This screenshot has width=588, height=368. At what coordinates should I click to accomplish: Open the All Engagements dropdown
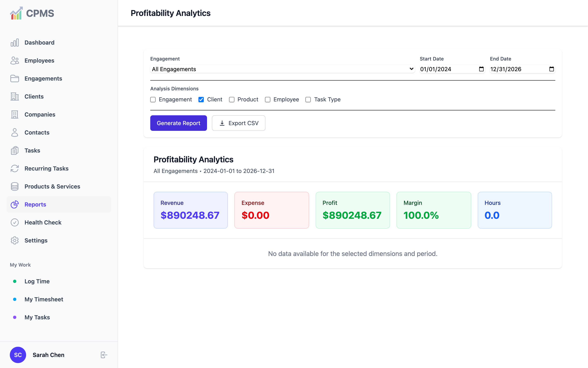pos(282,69)
